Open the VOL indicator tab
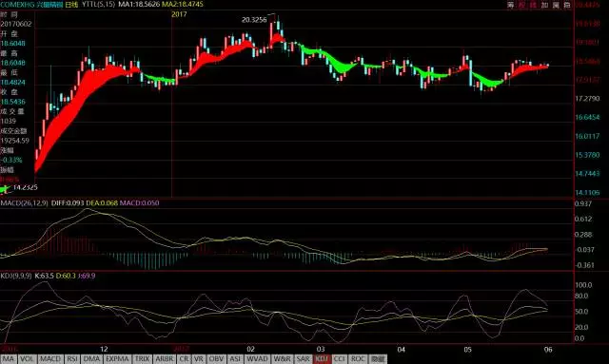 tap(27, 359)
